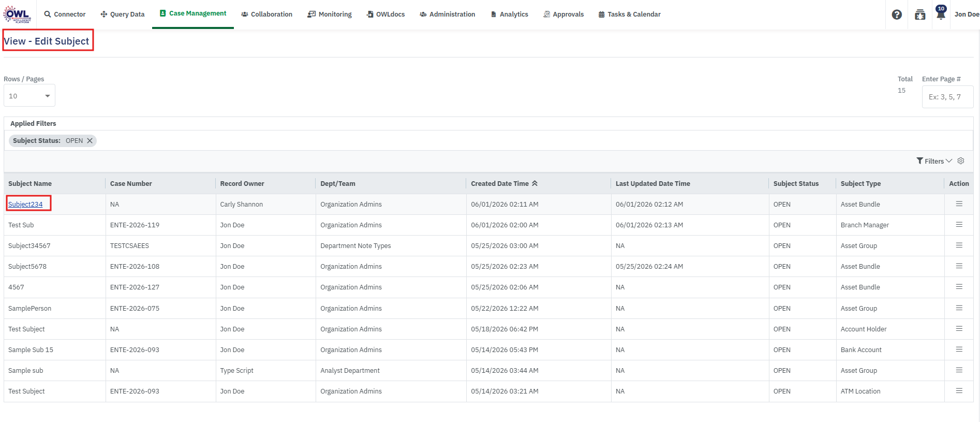Open the Query Data menu
This screenshot has height=422, width=980.
tap(123, 14)
